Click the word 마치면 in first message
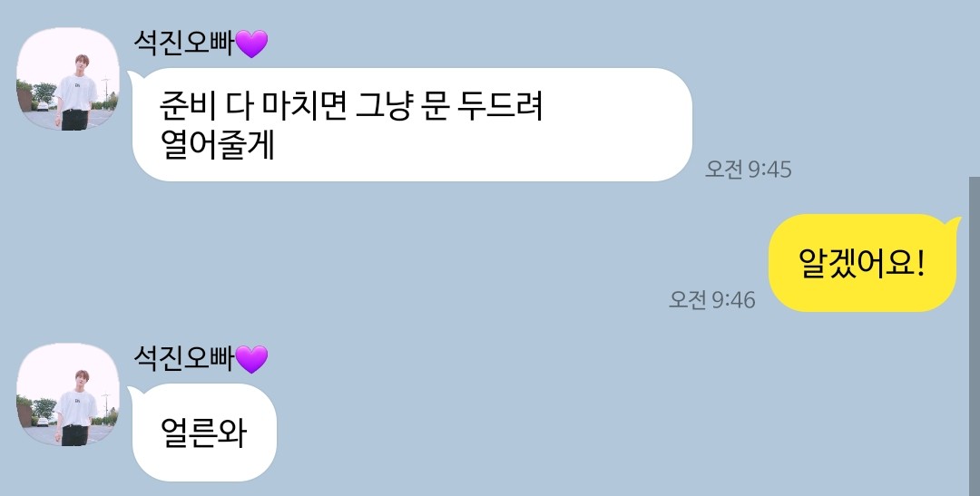 pos(304,105)
